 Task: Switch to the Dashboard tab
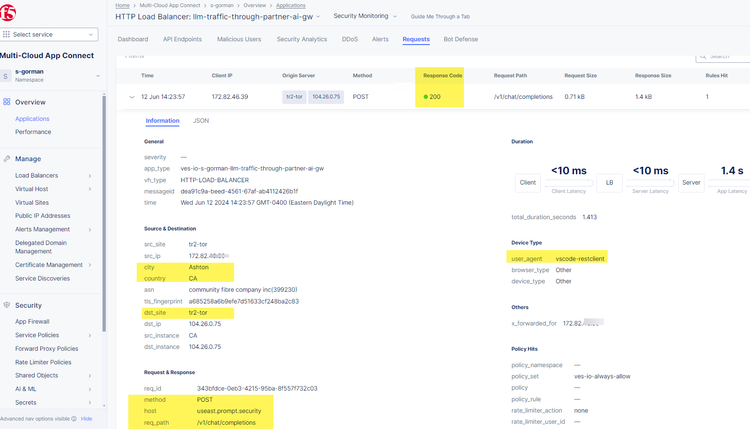132,39
